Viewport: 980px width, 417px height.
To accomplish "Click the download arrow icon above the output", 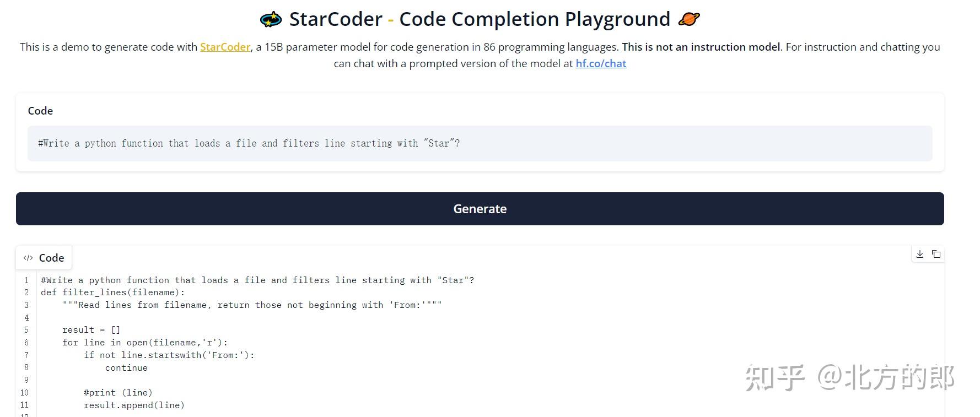I will (919, 254).
